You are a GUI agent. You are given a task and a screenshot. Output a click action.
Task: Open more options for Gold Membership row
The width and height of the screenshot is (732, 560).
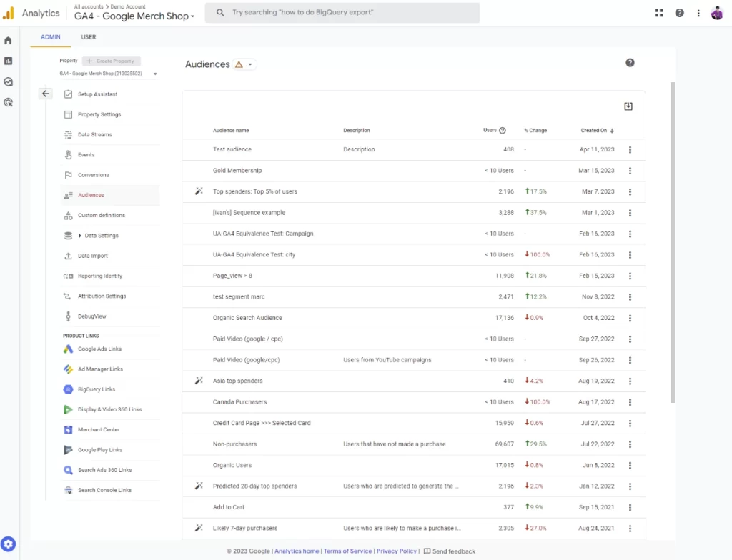pyautogui.click(x=630, y=171)
